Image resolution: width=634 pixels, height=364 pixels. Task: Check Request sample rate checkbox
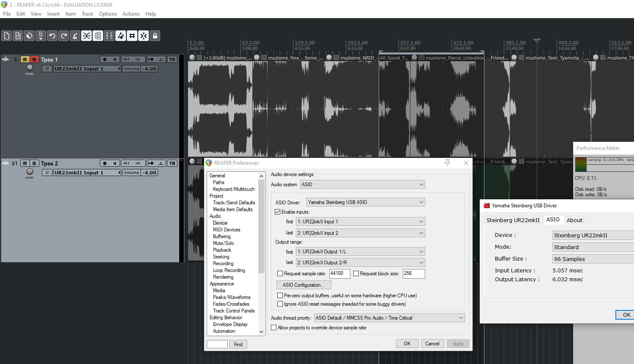point(280,274)
